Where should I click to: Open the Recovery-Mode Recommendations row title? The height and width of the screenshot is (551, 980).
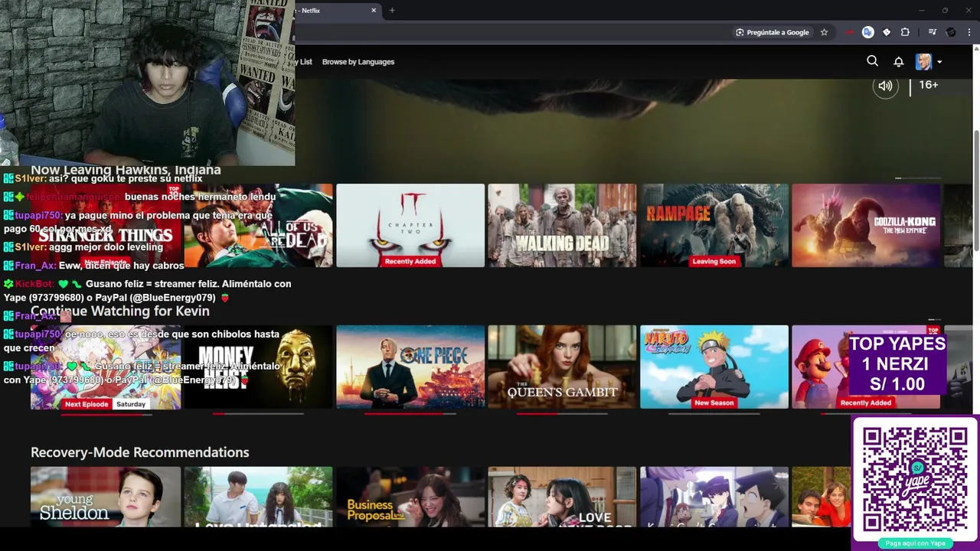pos(139,452)
